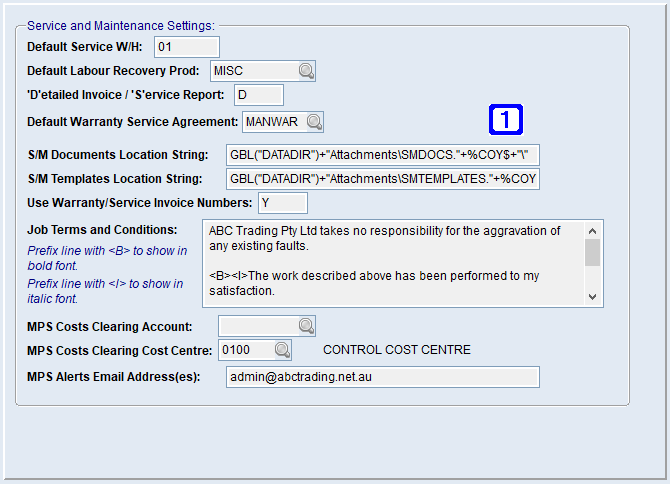Image resolution: width=670 pixels, height=484 pixels.
Task: Click the 'Default Warranty Service Agreement:' label
Action: 132,122
